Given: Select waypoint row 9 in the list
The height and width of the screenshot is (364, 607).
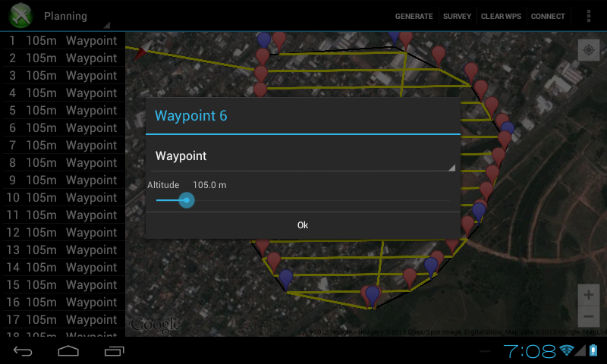Looking at the screenshot, I should (64, 180).
